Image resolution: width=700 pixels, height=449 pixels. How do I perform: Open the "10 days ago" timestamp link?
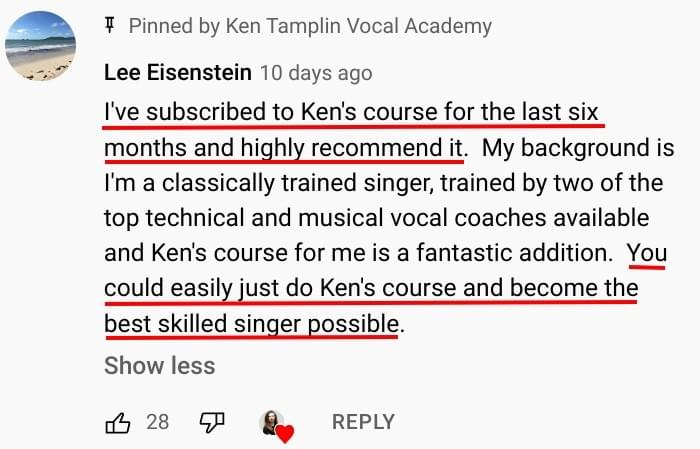(x=315, y=73)
